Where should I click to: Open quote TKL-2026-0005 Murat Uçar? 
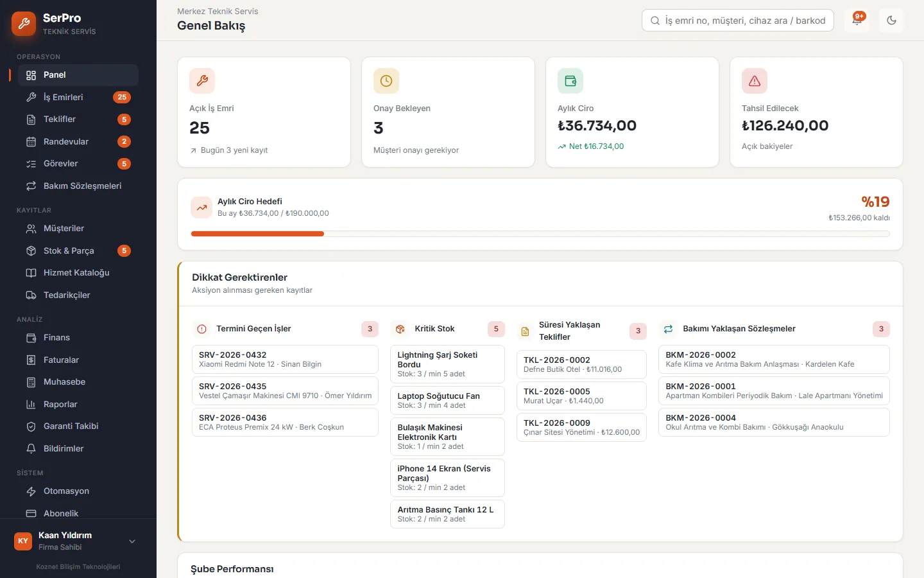pyautogui.click(x=581, y=396)
